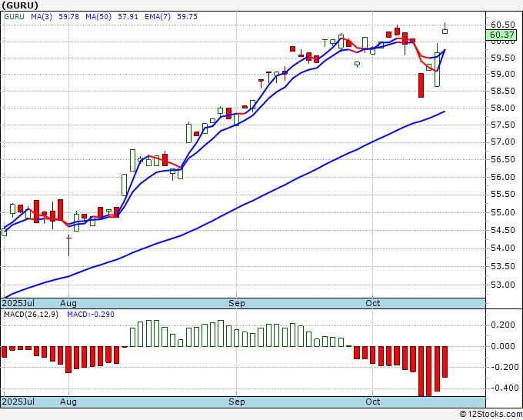Click the Aug label on price chart axis
The width and height of the screenshot is (523, 420).
tap(68, 303)
